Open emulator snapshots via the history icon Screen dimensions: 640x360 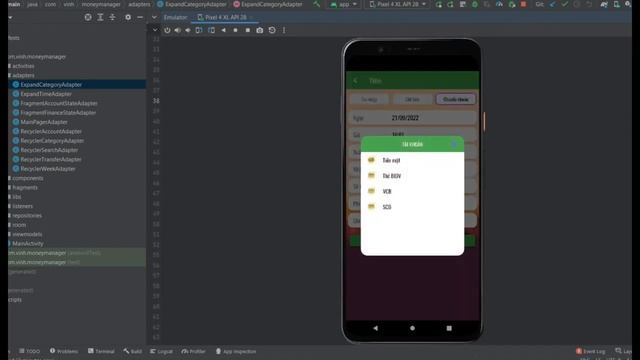272,30
